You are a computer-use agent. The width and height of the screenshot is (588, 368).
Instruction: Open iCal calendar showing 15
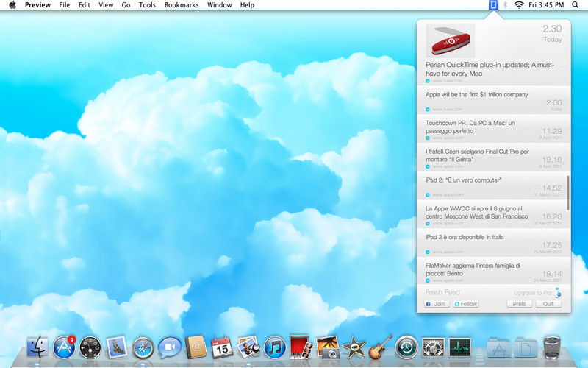click(x=222, y=347)
